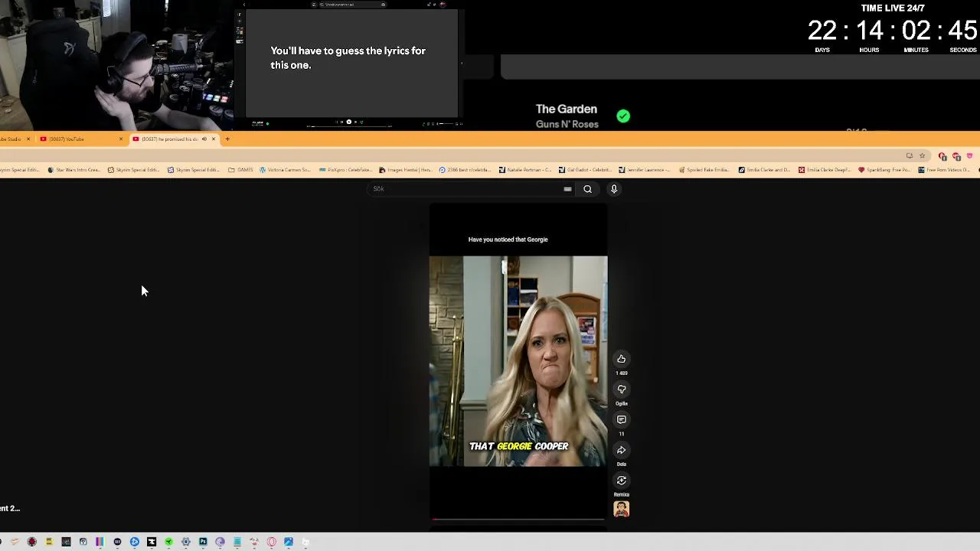Open the black-and-white Z taskbar icon

(x=152, y=542)
